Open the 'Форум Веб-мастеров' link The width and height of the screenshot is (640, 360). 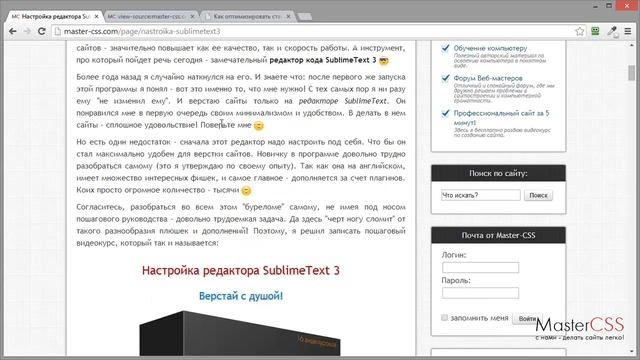pyautogui.click(x=488, y=78)
